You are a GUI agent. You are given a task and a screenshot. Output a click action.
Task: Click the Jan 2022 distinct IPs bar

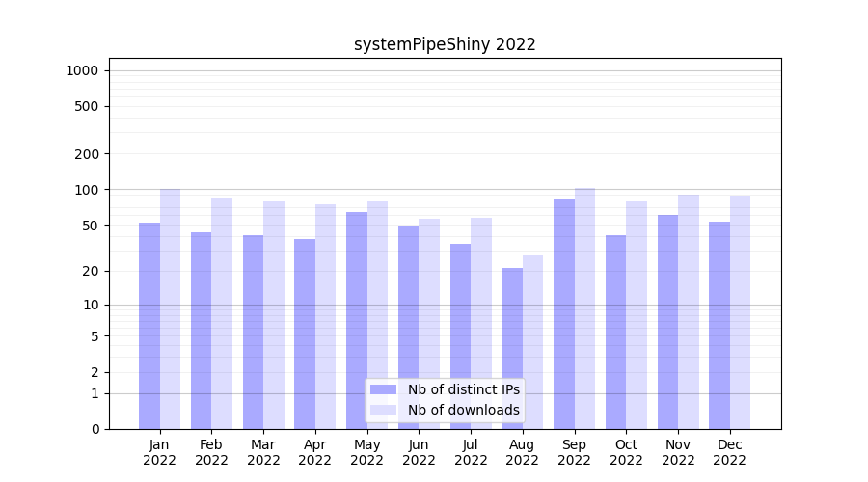click(149, 326)
